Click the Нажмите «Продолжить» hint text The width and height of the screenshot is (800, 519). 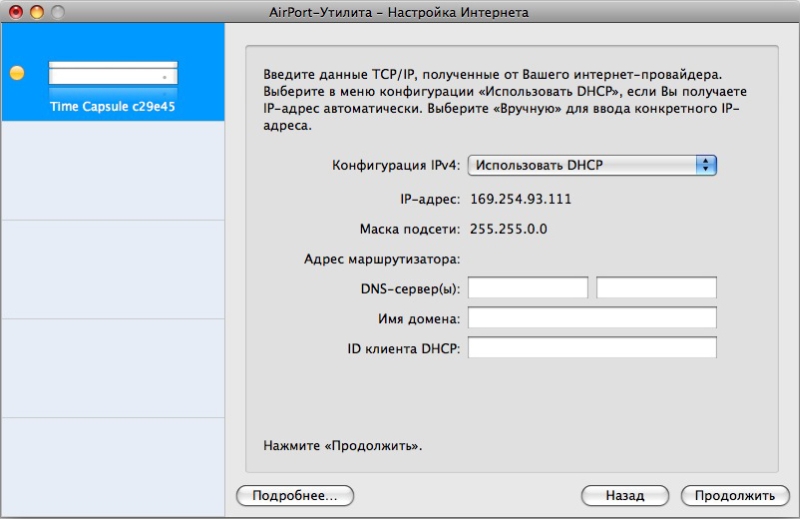point(342,445)
